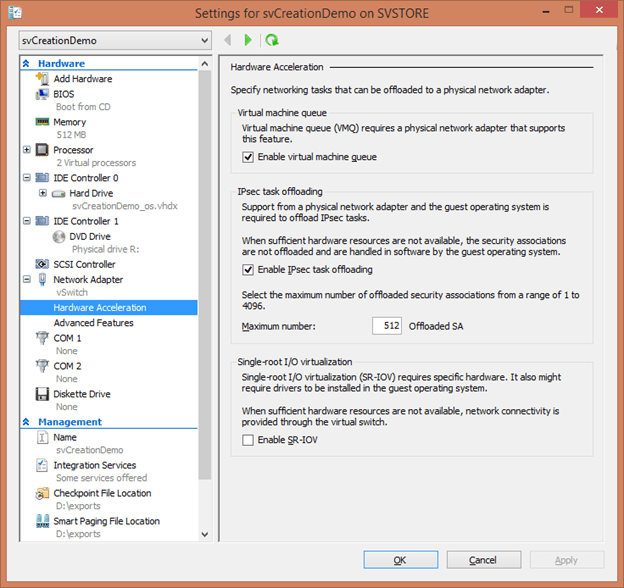Click the COM 2 port icon
The width and height of the screenshot is (624, 588).
(x=42, y=366)
